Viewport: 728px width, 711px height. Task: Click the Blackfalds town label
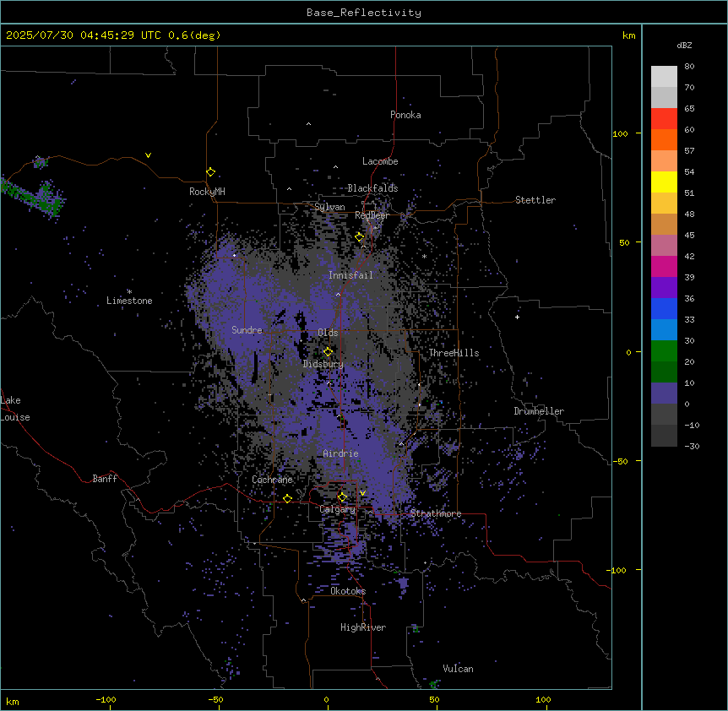372,188
